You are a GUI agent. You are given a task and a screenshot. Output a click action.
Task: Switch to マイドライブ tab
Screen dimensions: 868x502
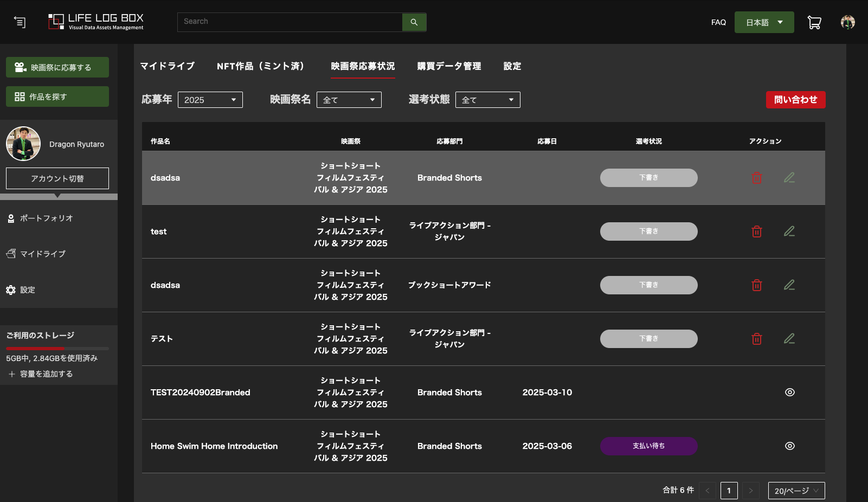(168, 66)
